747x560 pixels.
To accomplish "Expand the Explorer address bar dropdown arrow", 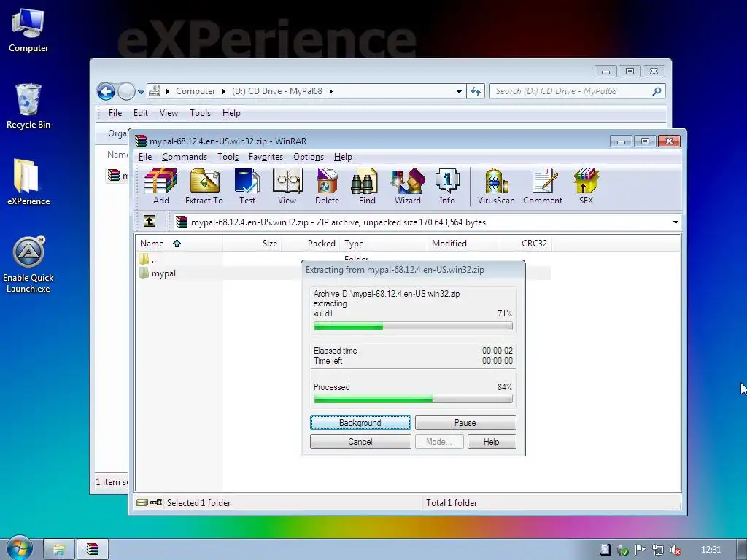I will [x=459, y=91].
